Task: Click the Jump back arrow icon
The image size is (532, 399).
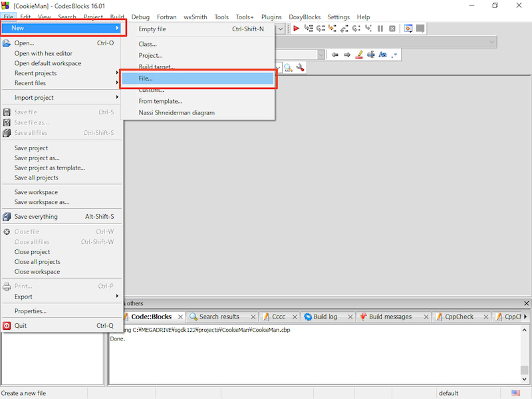Action: pos(335,55)
